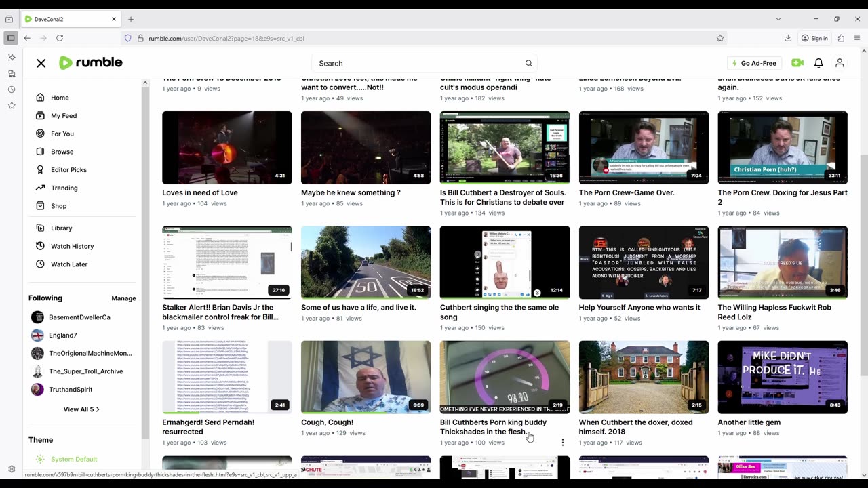Open the video upload camera icon

[797, 63]
